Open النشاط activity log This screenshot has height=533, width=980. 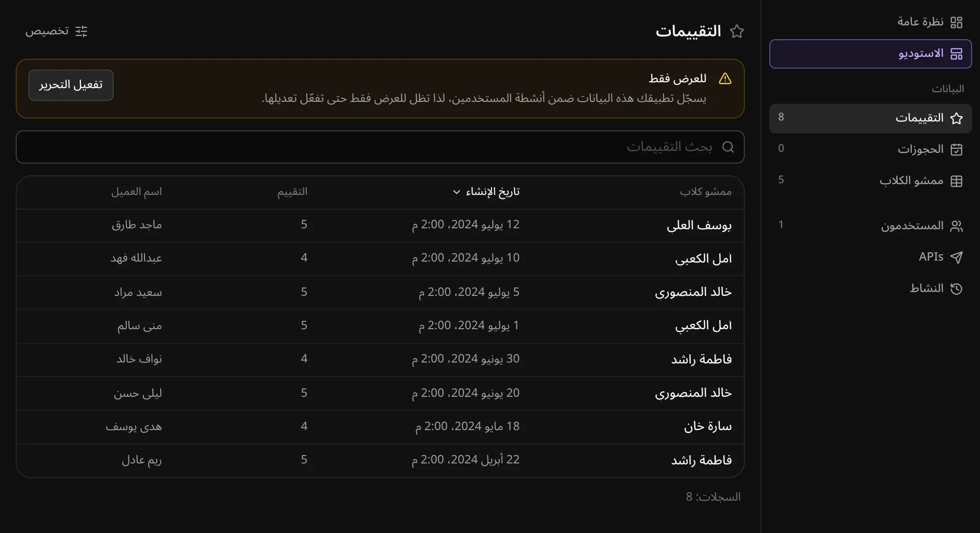click(x=870, y=289)
